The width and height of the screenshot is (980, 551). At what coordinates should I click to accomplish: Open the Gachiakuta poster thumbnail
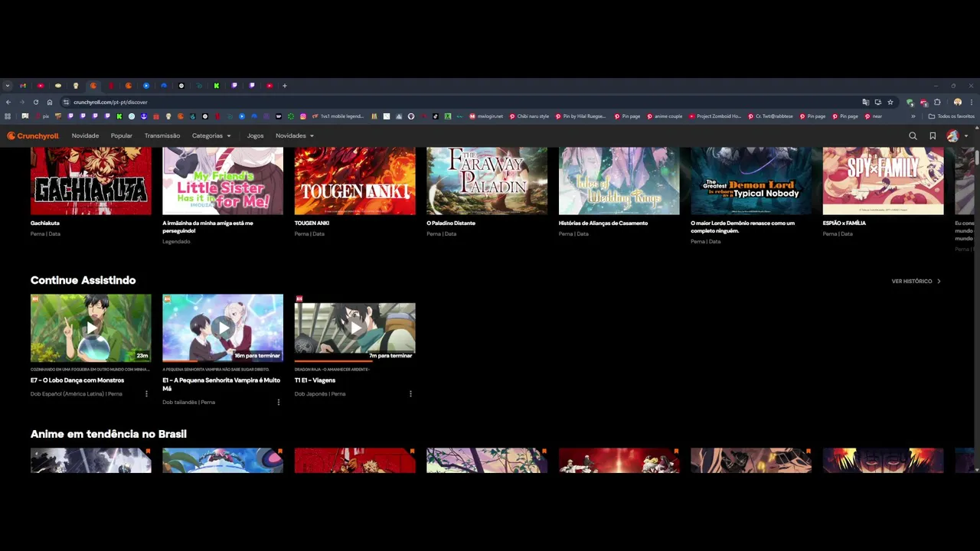(91, 181)
